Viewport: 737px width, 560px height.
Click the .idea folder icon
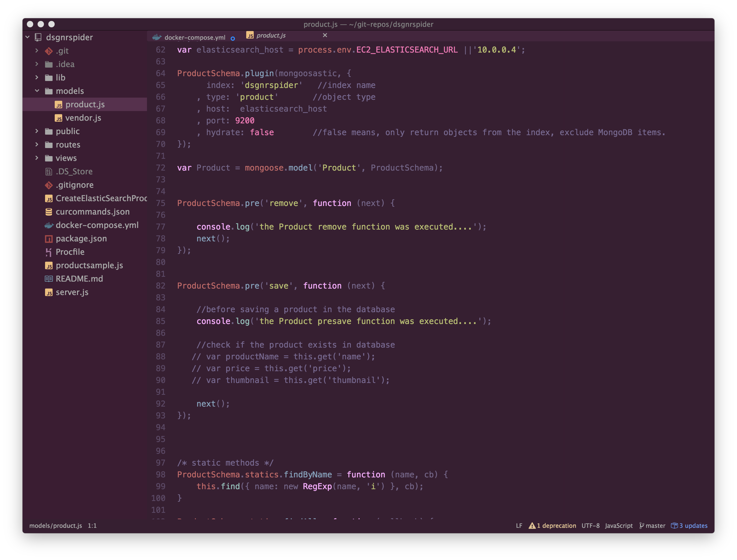[x=49, y=64]
